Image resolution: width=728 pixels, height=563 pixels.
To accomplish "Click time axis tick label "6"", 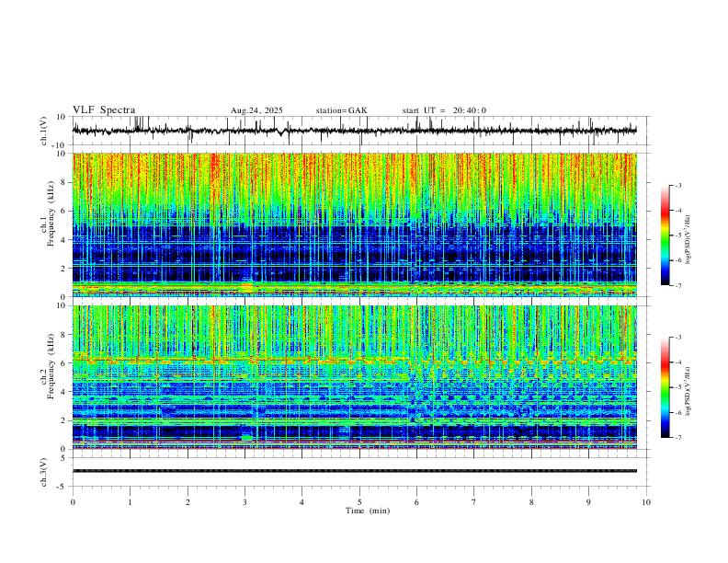I will coord(416,502).
